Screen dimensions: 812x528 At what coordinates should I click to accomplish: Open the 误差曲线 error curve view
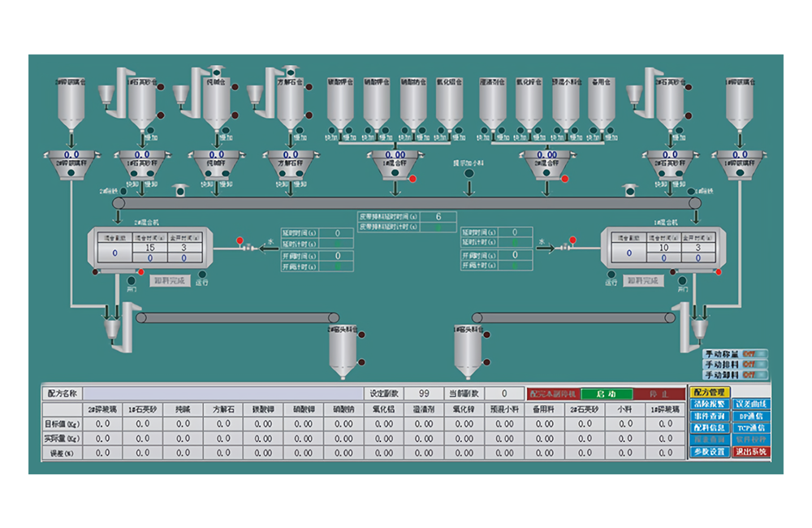[750, 405]
